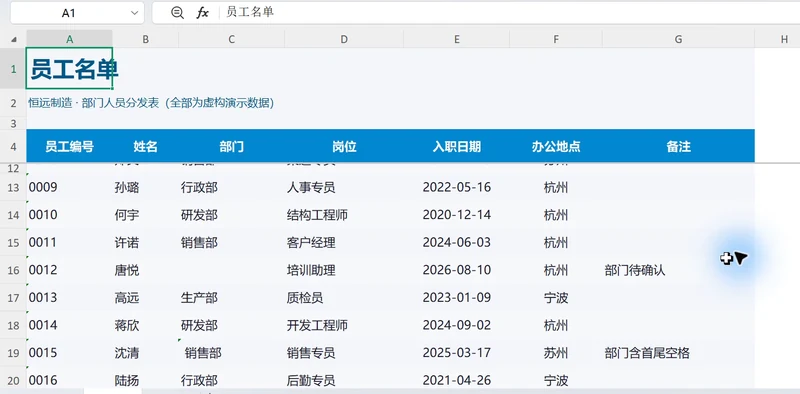Select the name cell 高远
This screenshot has width=800, height=394.
click(x=145, y=298)
